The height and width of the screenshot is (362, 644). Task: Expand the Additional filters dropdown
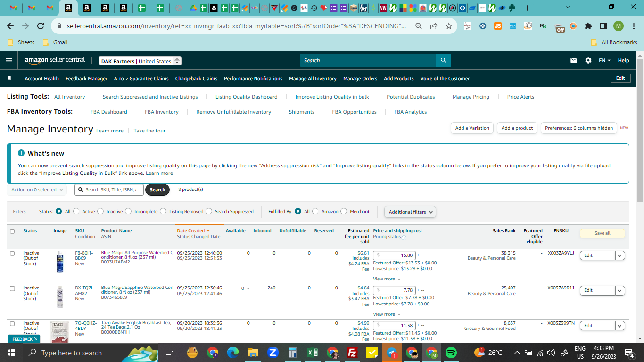click(410, 212)
